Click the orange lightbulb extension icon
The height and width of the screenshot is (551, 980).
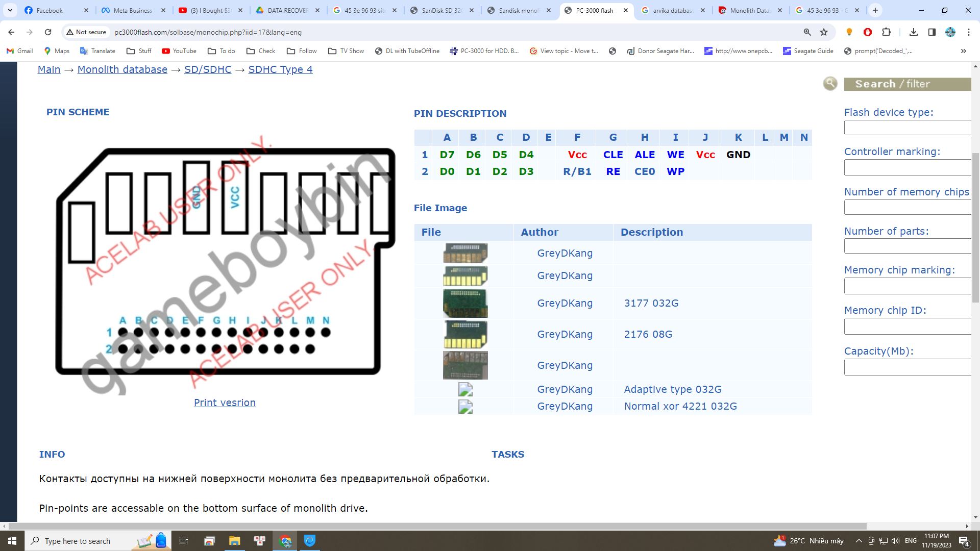tap(849, 32)
